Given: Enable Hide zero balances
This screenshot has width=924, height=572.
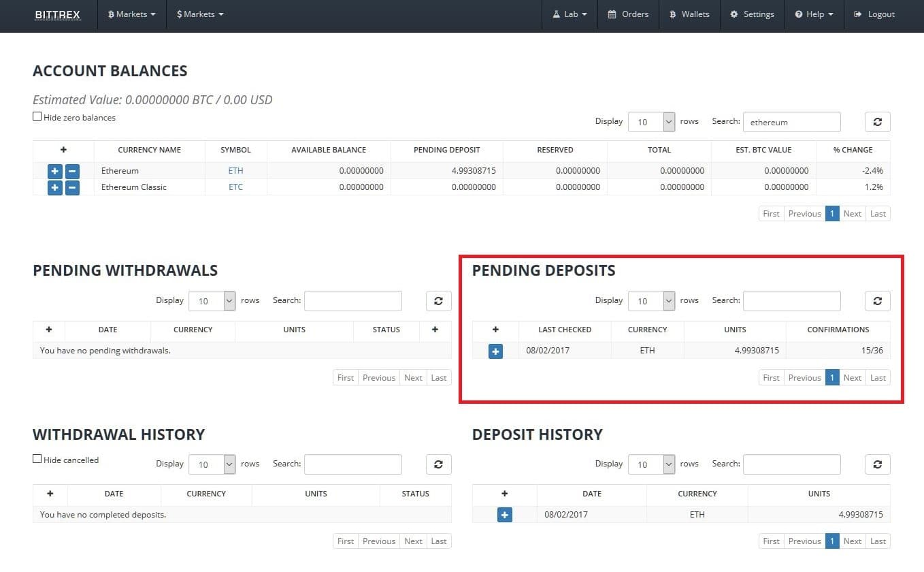Looking at the screenshot, I should (x=37, y=116).
